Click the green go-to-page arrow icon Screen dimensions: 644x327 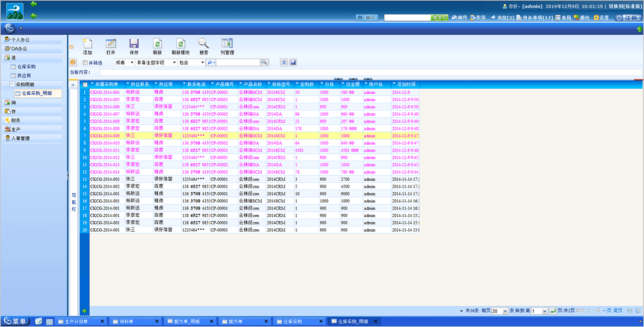tap(553, 311)
